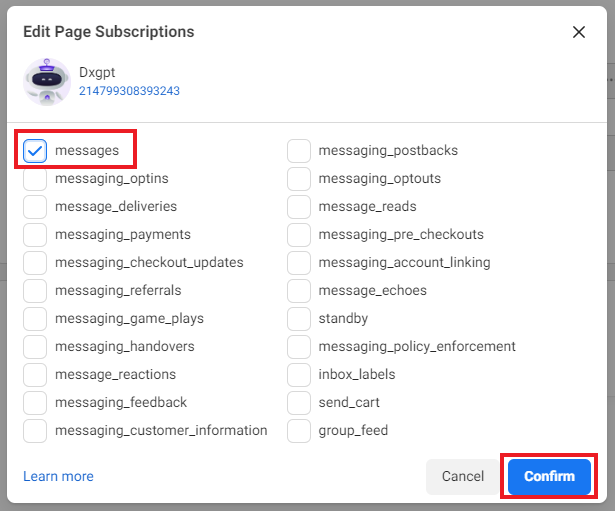
Task: Check the group_feed checkbox
Action: click(x=298, y=431)
